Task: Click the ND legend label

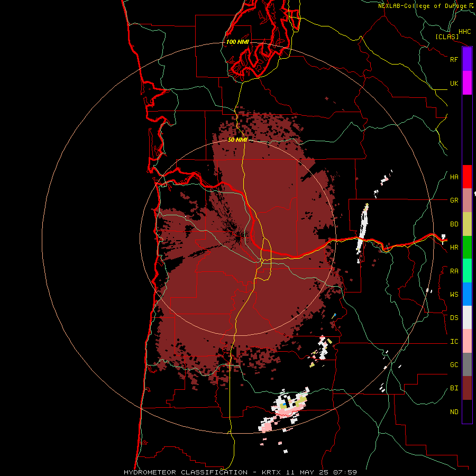Action: point(454,412)
